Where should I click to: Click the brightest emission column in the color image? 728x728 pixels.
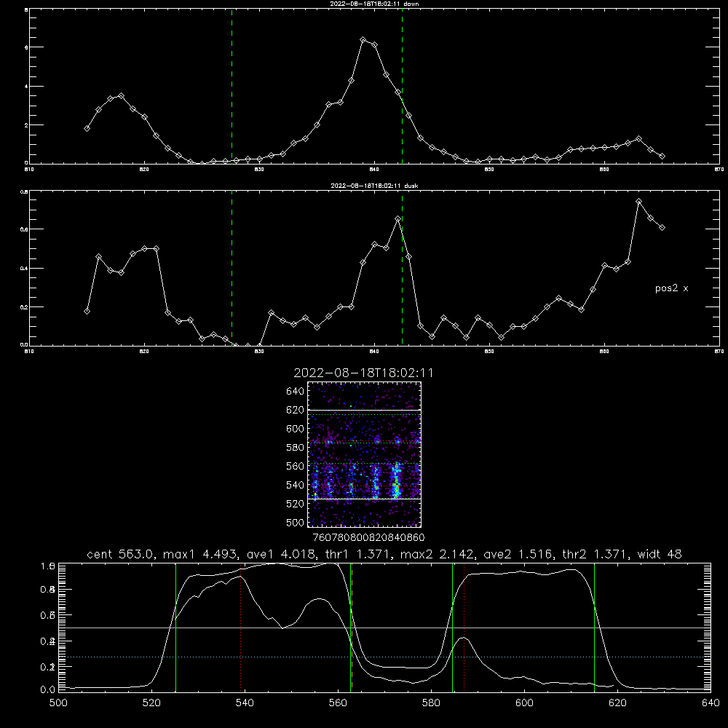coord(396,480)
